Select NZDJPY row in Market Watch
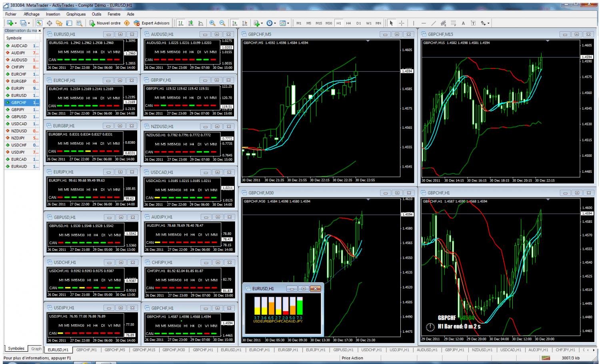The height and width of the screenshot is (364, 600). tap(22, 138)
